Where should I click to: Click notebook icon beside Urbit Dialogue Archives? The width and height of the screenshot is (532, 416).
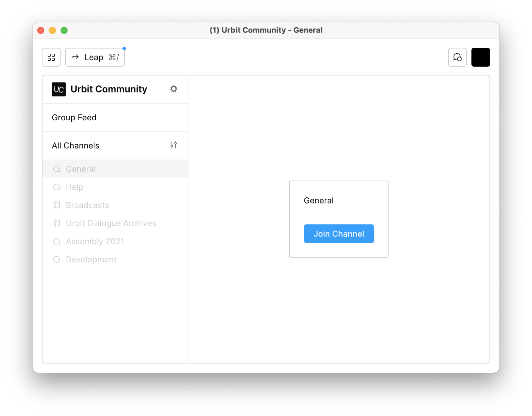coord(57,223)
